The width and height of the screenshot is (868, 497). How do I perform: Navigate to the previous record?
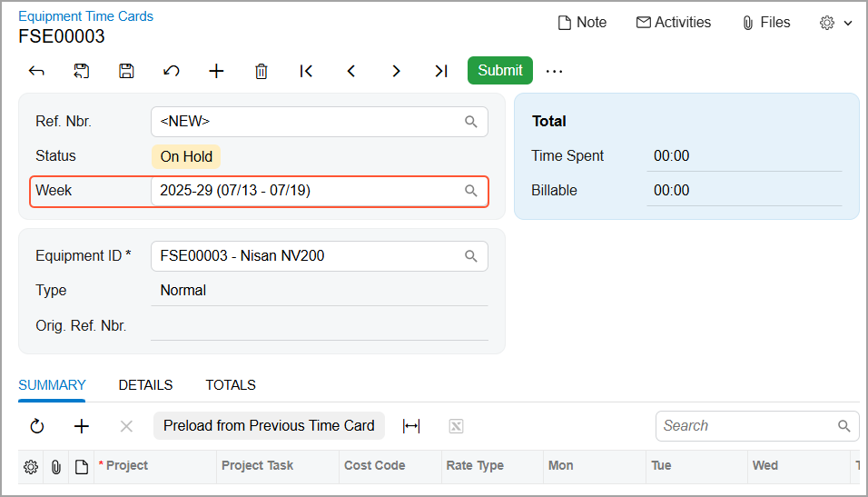[x=351, y=71]
